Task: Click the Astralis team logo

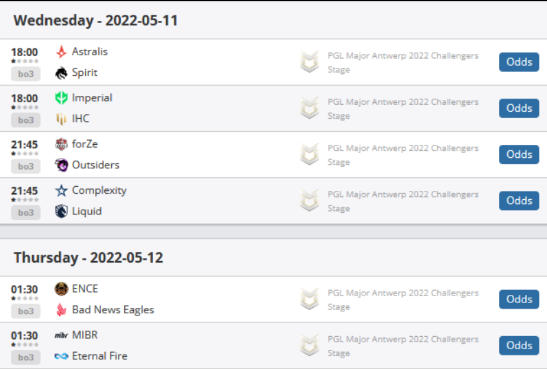Action: [x=61, y=52]
